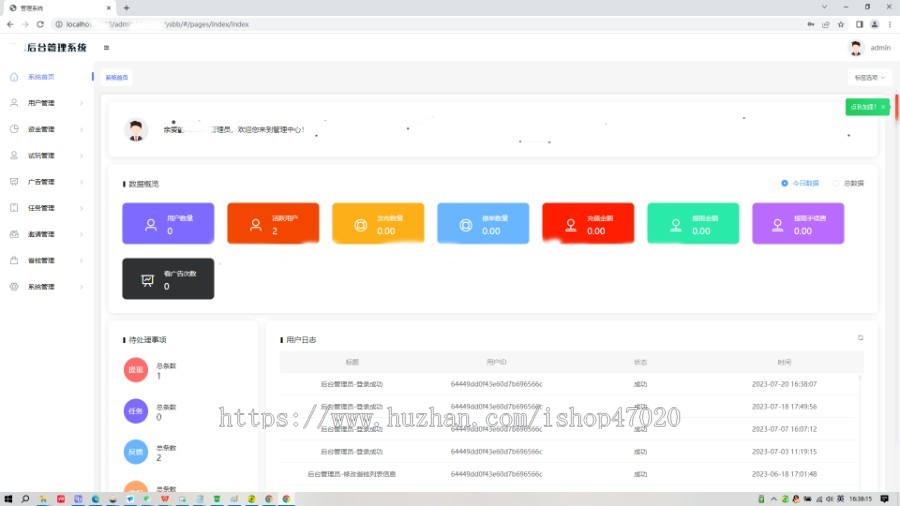Expand the 广告管理 sidebar menu
The image size is (900, 506).
[47, 182]
